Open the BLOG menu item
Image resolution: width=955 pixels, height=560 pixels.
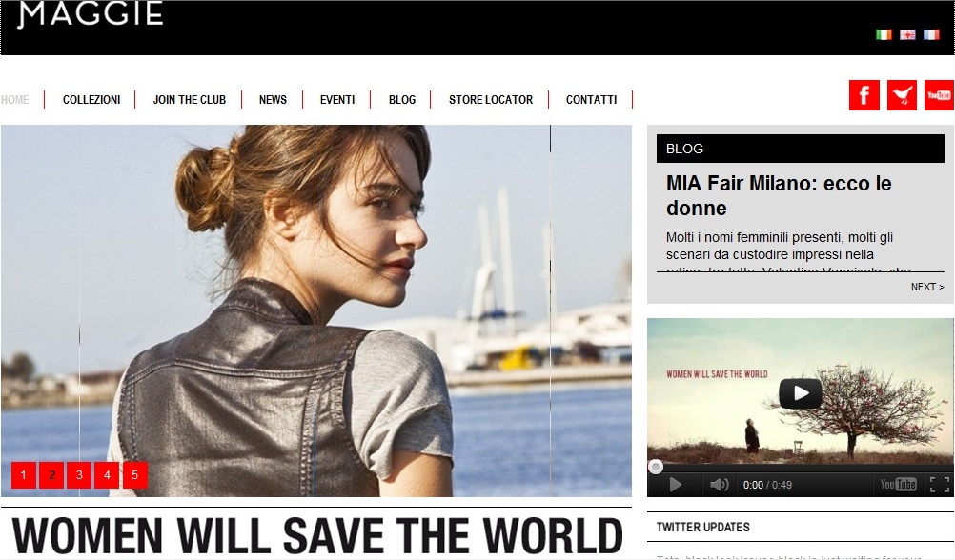(402, 100)
